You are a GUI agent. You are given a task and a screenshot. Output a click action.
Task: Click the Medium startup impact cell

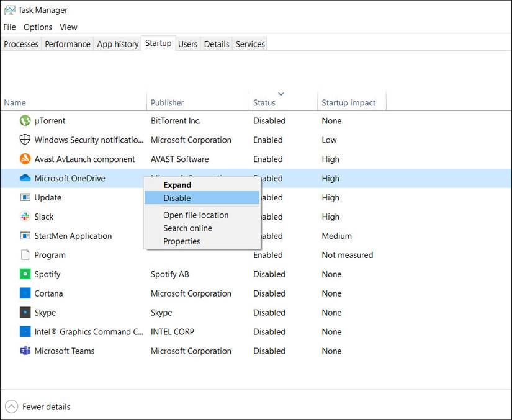point(336,236)
